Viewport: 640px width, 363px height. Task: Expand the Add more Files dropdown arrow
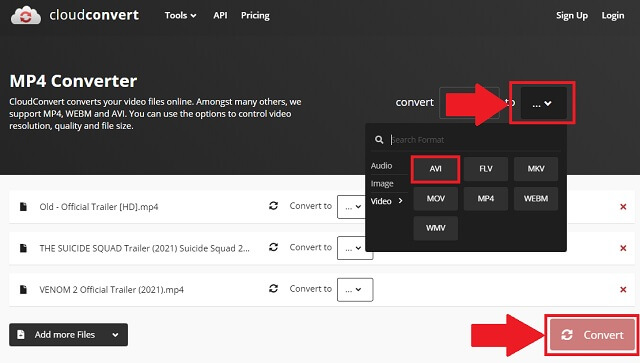(116, 335)
